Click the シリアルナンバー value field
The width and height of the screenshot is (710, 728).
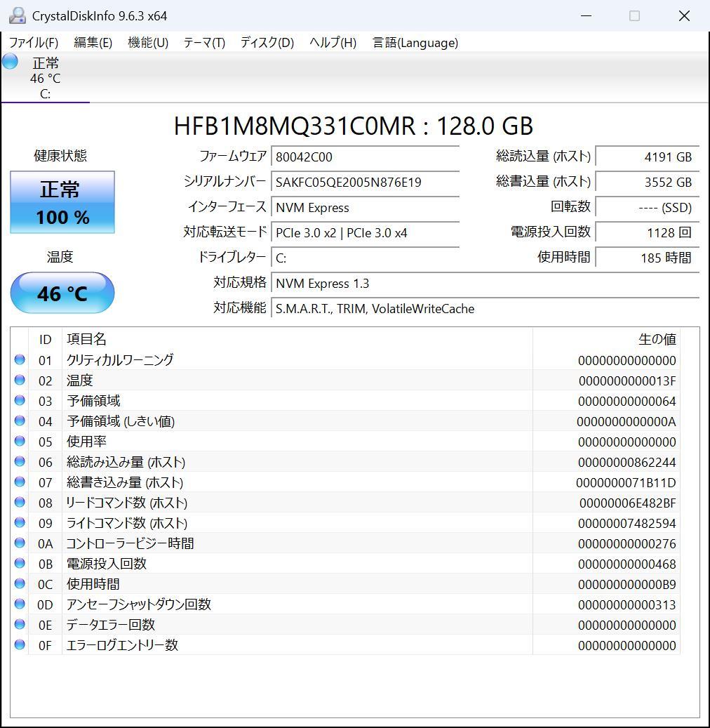click(x=365, y=183)
